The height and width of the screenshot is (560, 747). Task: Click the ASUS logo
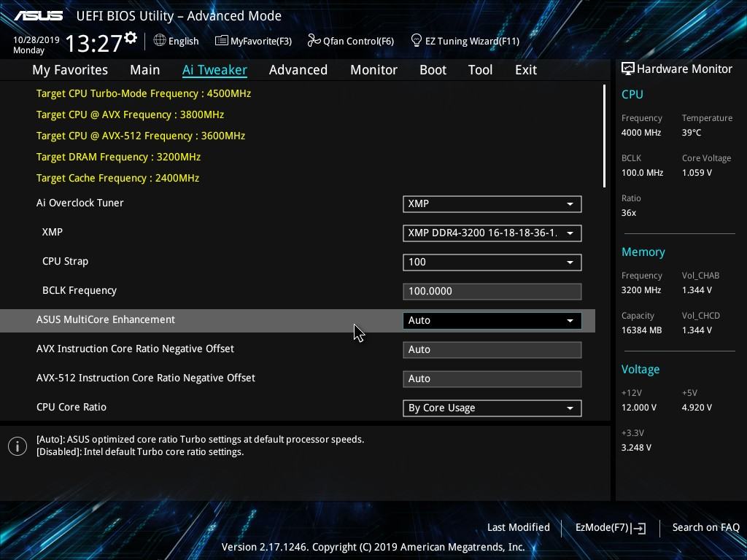click(x=38, y=16)
